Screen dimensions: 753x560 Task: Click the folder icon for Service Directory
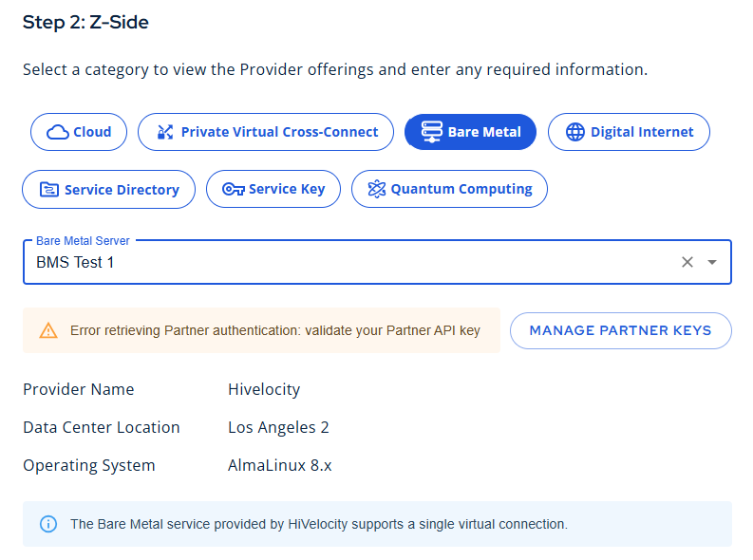point(49,190)
